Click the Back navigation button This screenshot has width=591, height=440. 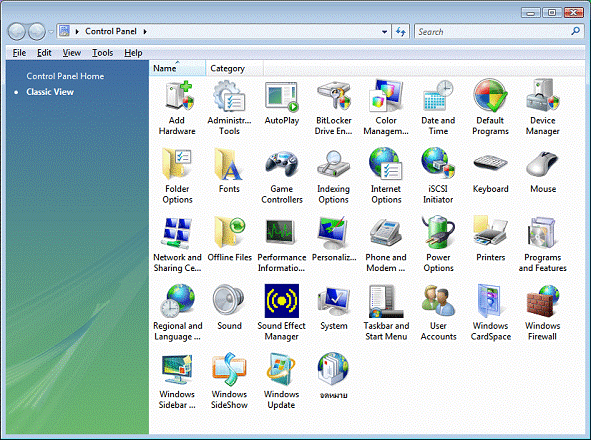coord(17,32)
